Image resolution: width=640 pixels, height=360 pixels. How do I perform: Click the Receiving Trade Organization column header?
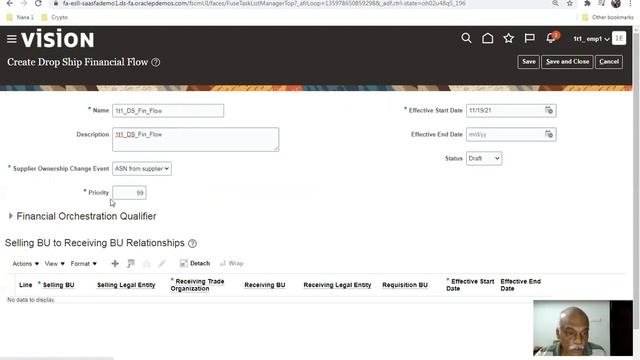coord(198,285)
